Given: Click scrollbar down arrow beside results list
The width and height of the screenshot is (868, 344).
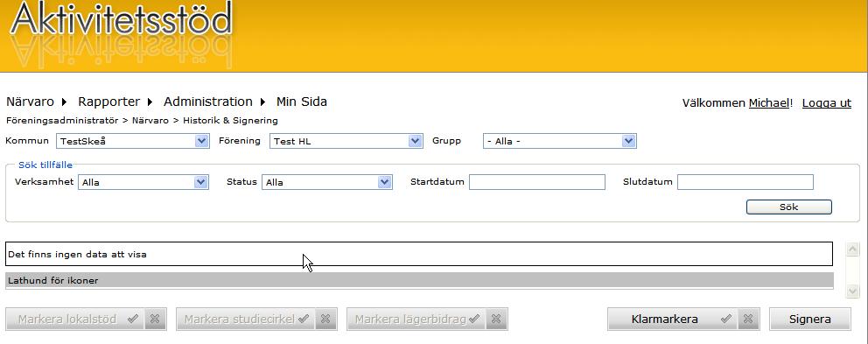Looking at the screenshot, I should click(852, 290).
